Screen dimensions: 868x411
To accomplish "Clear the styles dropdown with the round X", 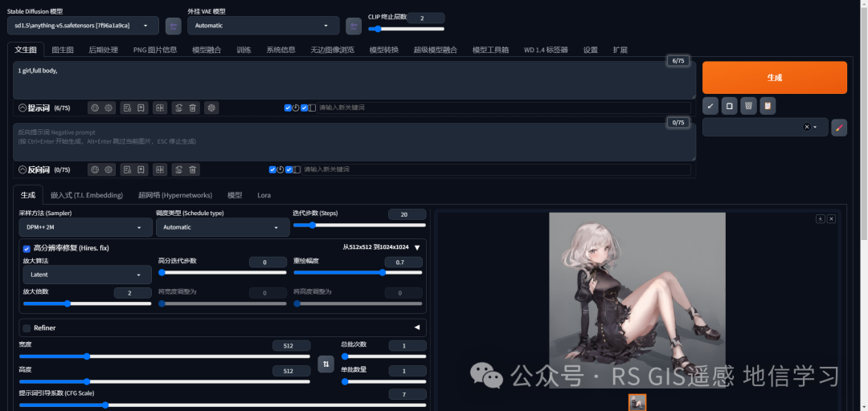I will click(807, 127).
